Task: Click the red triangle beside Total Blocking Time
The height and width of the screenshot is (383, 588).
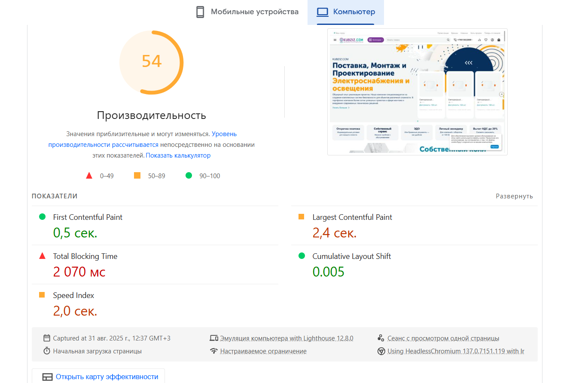Action: tap(42, 256)
